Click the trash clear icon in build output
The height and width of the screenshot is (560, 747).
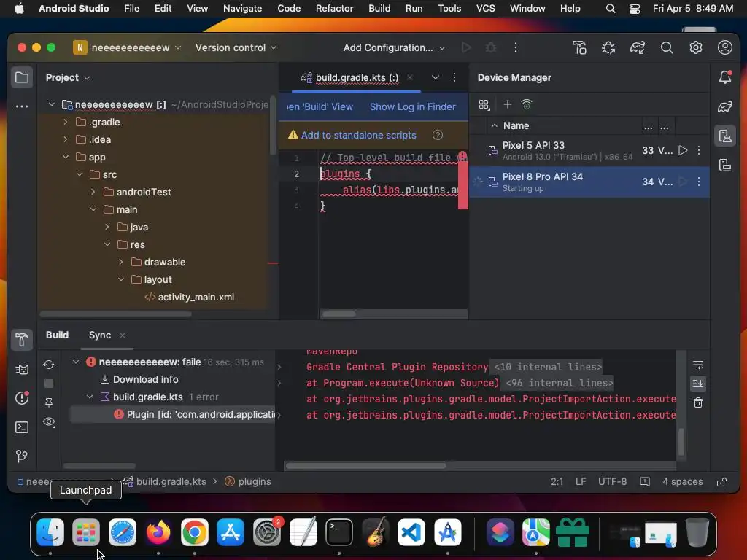[698, 402]
